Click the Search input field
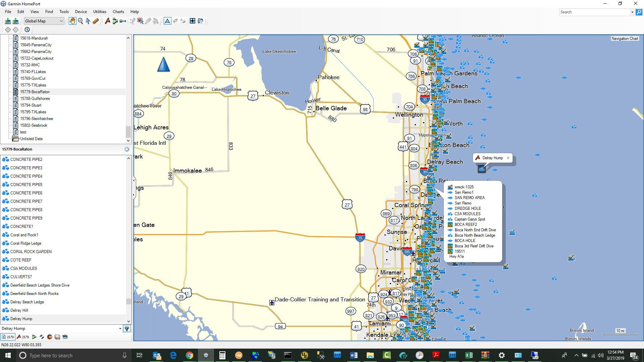The image size is (644, 362). pyautogui.click(x=595, y=12)
